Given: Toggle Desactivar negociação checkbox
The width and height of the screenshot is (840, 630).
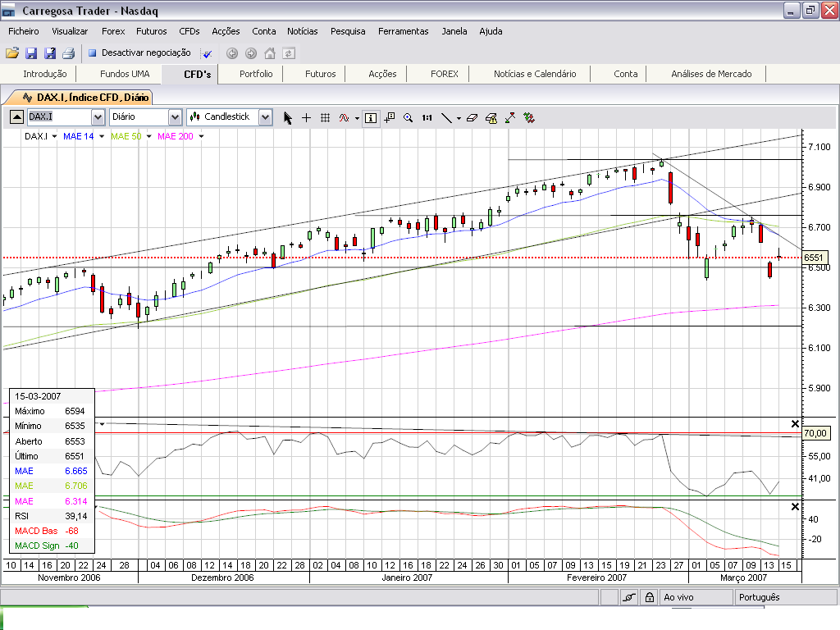Looking at the screenshot, I should click(92, 52).
